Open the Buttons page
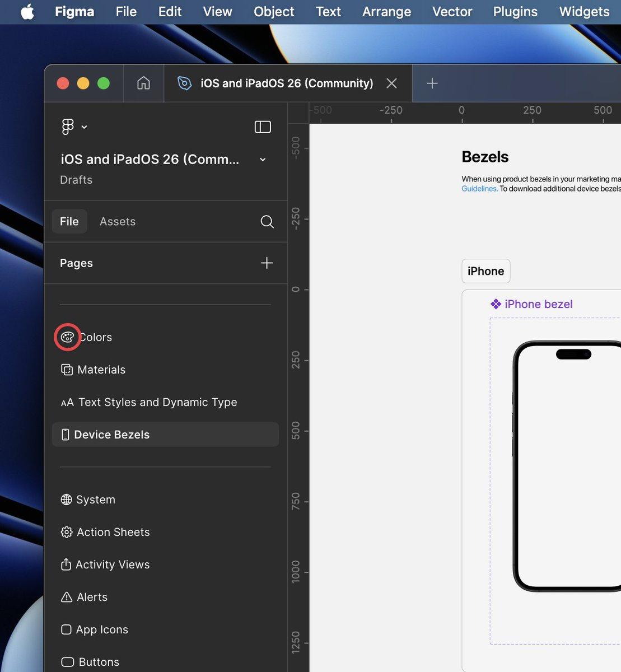Screen dimensions: 621x672 pos(165,662)
